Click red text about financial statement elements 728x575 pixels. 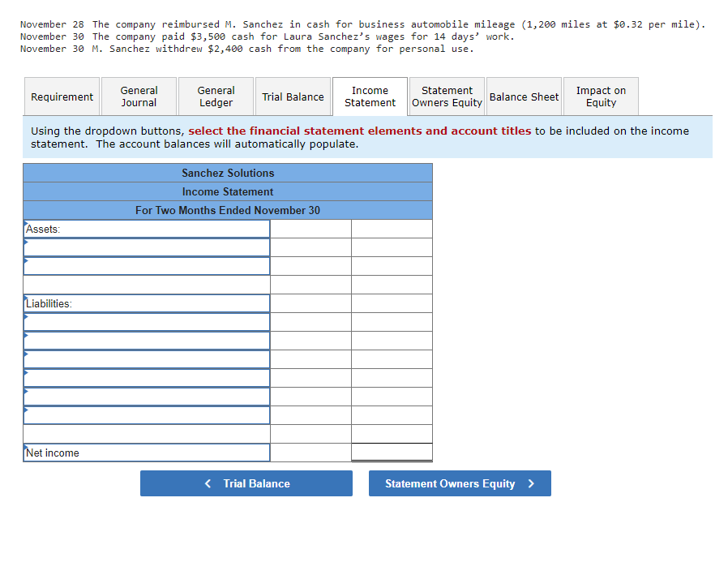click(360, 131)
